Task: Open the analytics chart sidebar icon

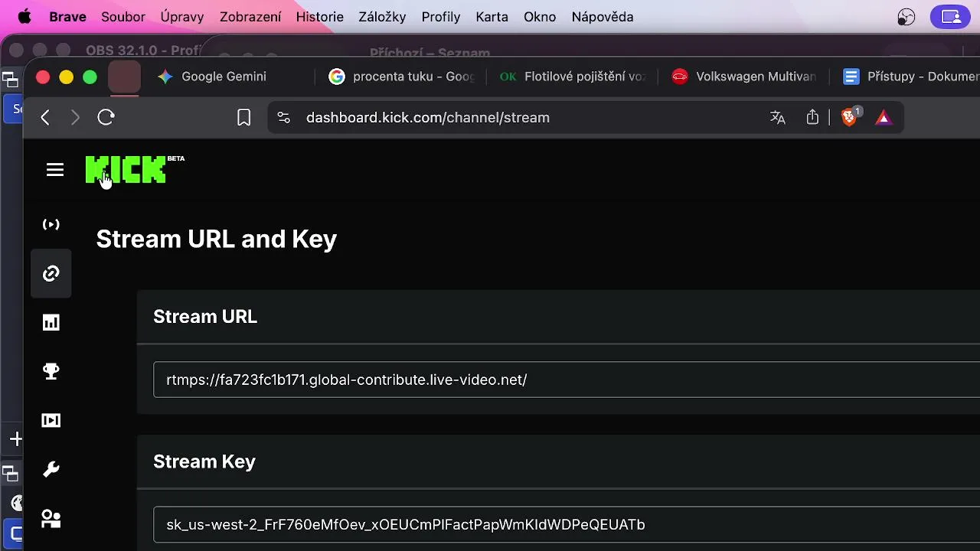Action: [x=51, y=322]
